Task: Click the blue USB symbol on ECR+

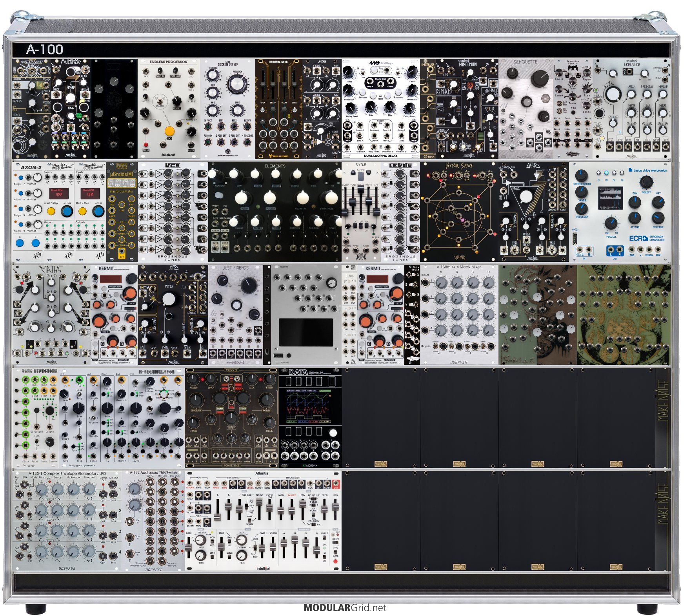Action: [576, 229]
